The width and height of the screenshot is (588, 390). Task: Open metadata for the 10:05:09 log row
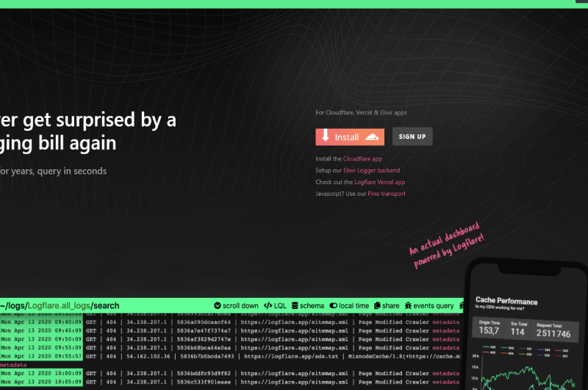pyautogui.click(x=445, y=382)
